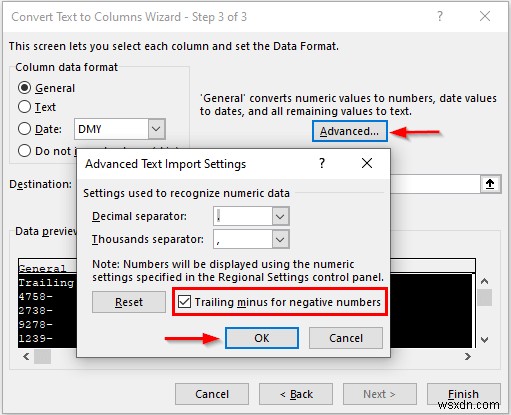
Task: Click the vertical scrollbar thumb in data preview
Action: click(x=485, y=297)
